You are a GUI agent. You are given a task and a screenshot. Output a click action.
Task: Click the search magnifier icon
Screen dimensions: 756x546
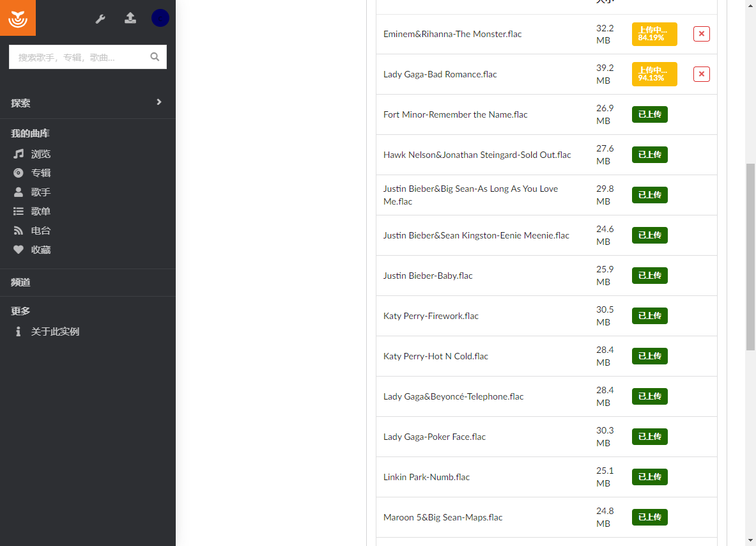(155, 57)
